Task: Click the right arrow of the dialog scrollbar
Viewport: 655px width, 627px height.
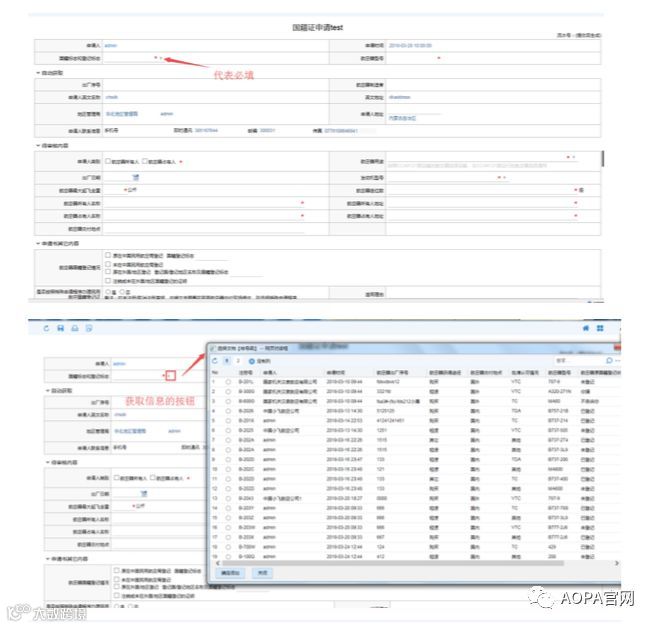Action: [x=617, y=564]
